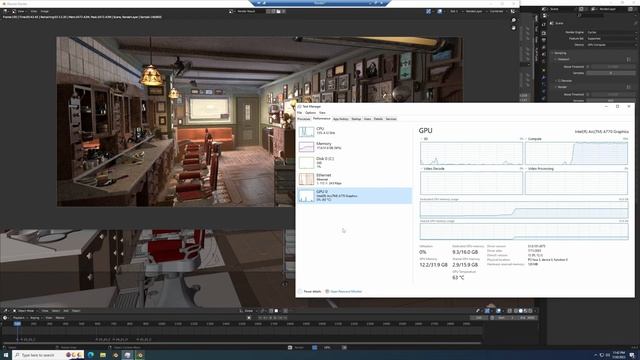Click the zoom gizmo in the image editor
The width and height of the screenshot is (640, 360).
(x=513, y=20)
